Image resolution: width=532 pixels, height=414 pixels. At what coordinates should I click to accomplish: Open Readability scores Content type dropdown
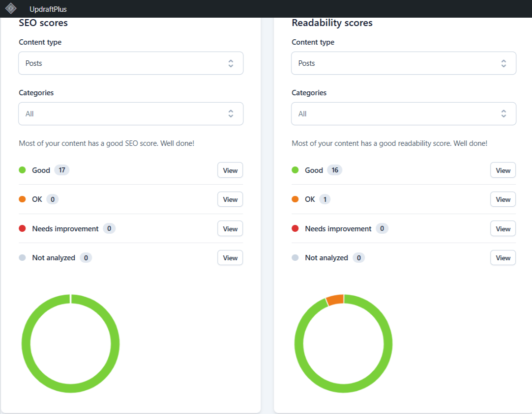[x=403, y=63]
